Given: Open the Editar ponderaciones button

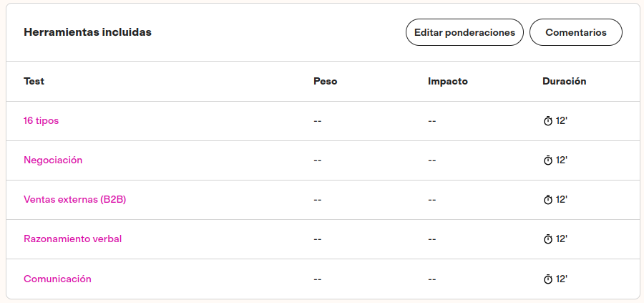Looking at the screenshot, I should point(464,32).
